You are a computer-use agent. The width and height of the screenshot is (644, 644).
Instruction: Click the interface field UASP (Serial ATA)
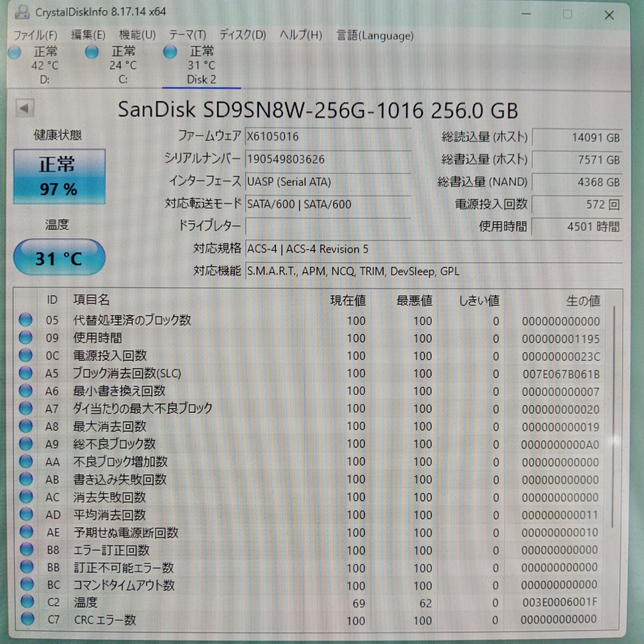point(328,181)
